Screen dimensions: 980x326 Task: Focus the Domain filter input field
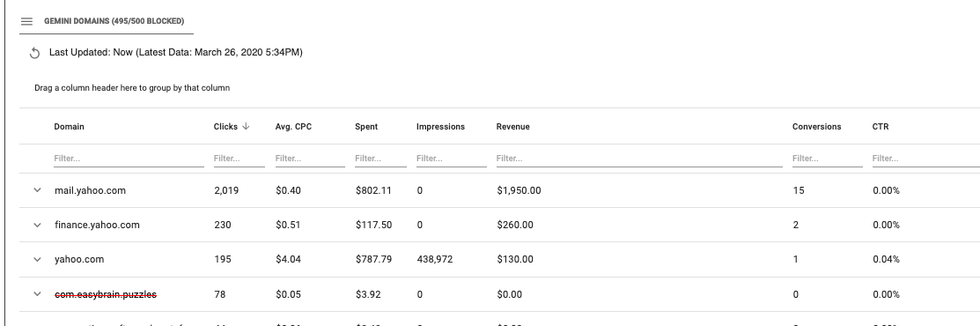point(129,159)
